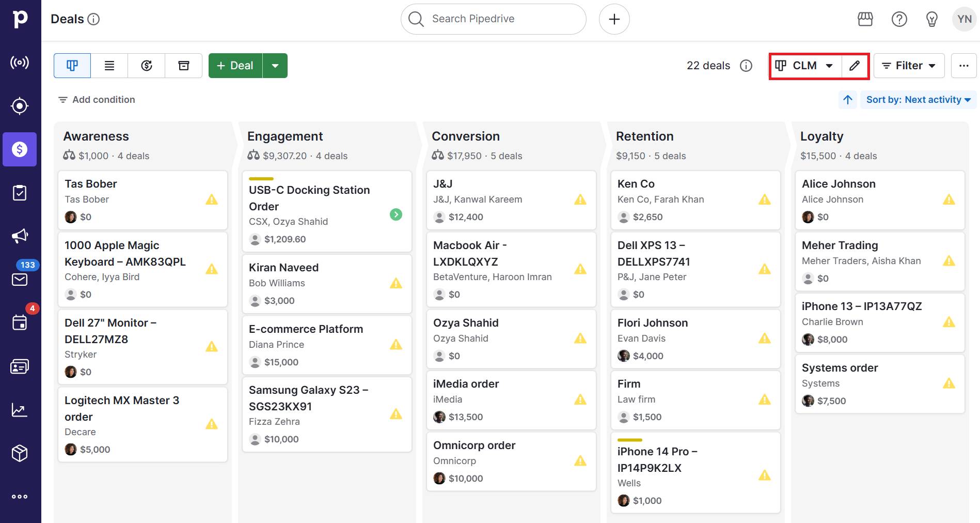Click Firm deal card

click(x=696, y=400)
